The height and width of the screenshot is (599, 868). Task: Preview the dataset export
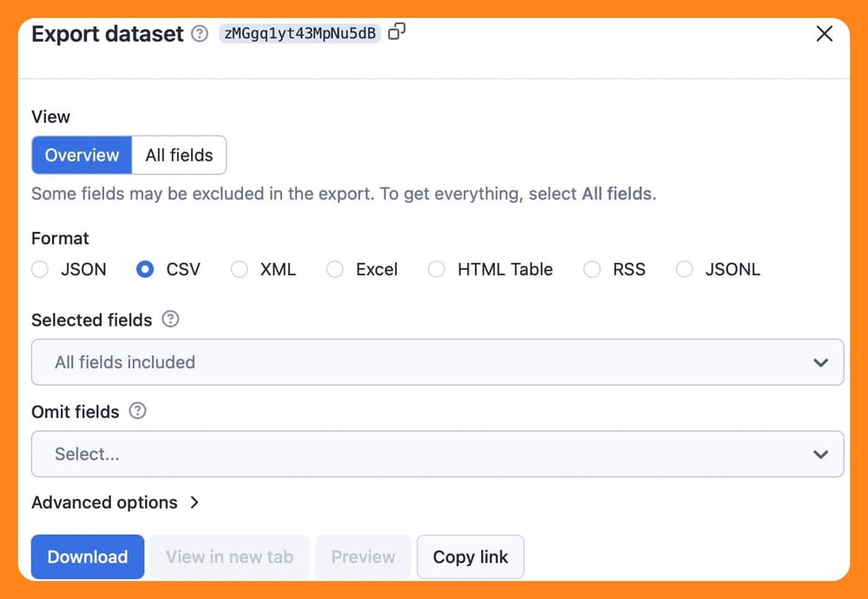pyautogui.click(x=363, y=556)
